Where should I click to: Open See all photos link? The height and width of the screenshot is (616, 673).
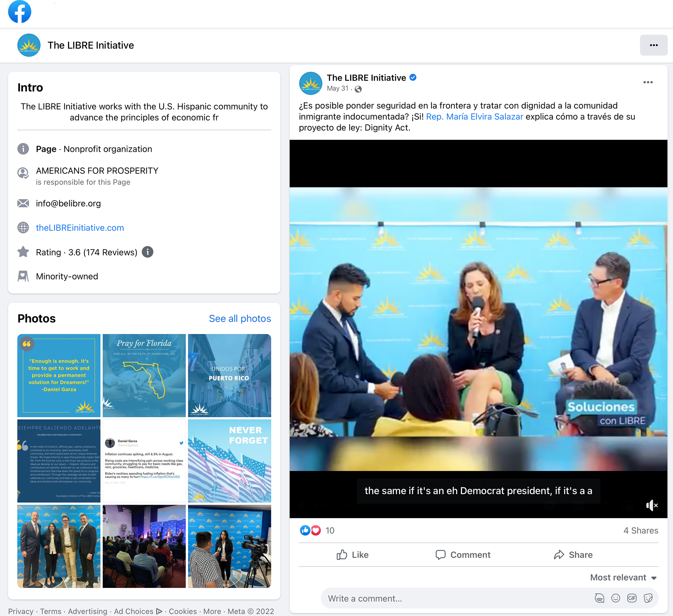[x=240, y=318]
